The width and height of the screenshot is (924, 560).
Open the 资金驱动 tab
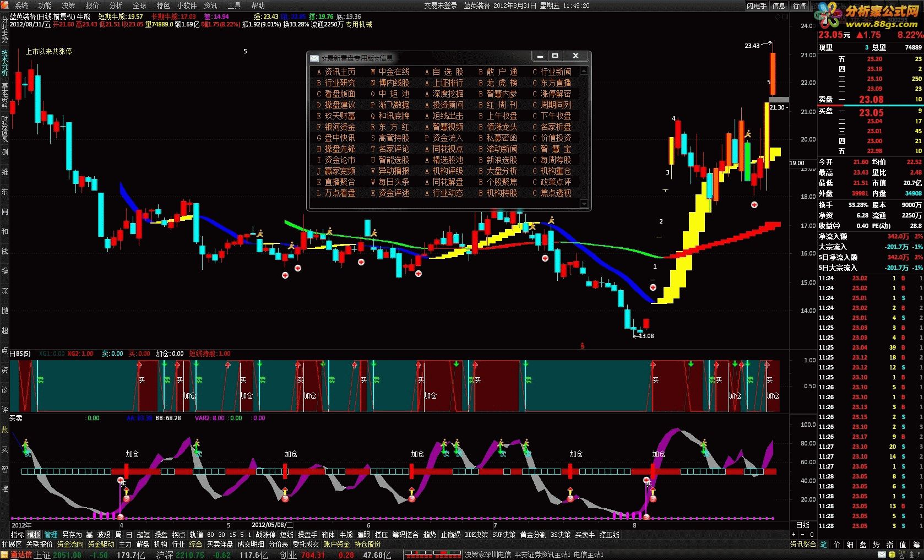[x=101, y=544]
